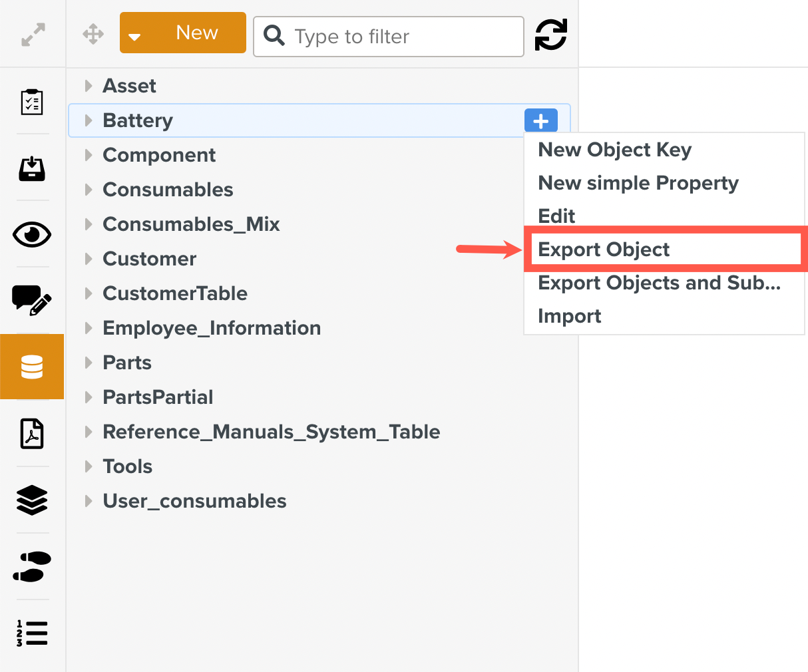808x672 pixels.
Task: Select the Consumables label
Action: (168, 190)
